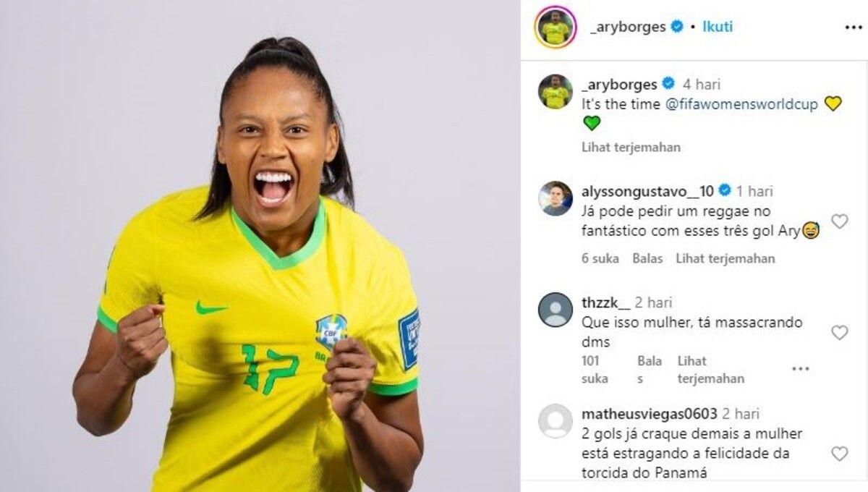Like matheusviegas0603's comment with the heart
This screenshot has width=868, height=492.
coord(839,454)
